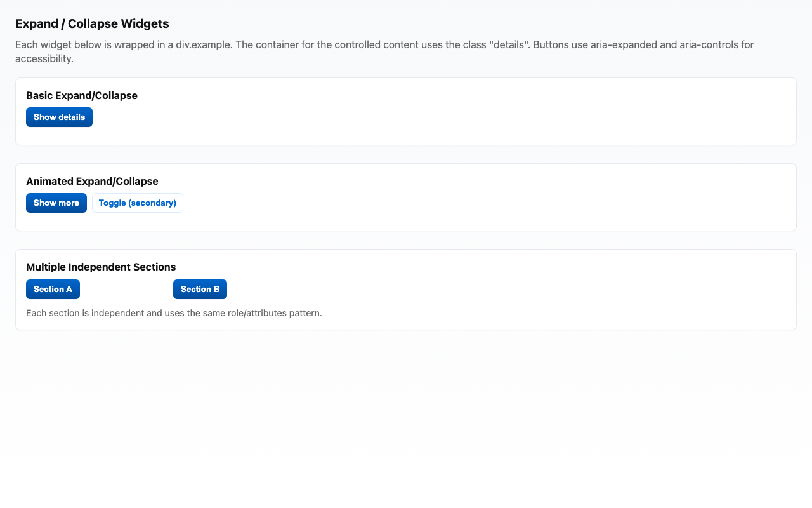Viewport: 812px width, 508px height.
Task: Expand the Basic Expand/Collapse details section
Action: (x=58, y=117)
